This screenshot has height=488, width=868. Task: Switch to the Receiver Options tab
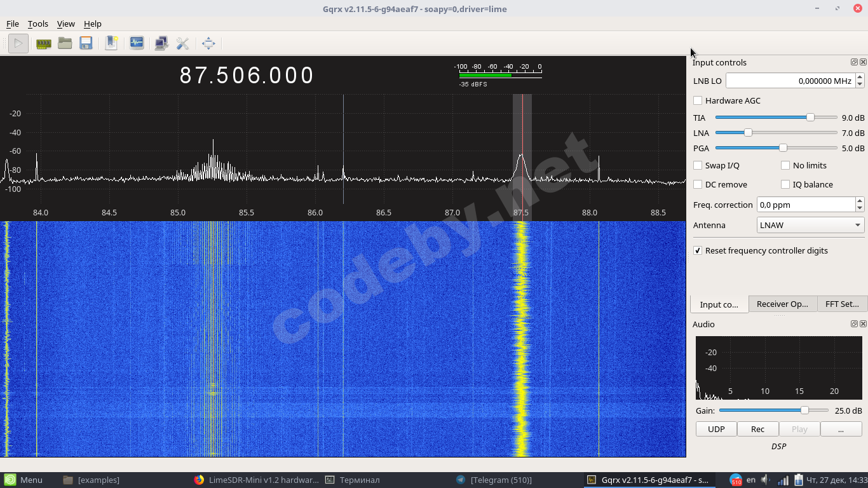coord(783,304)
